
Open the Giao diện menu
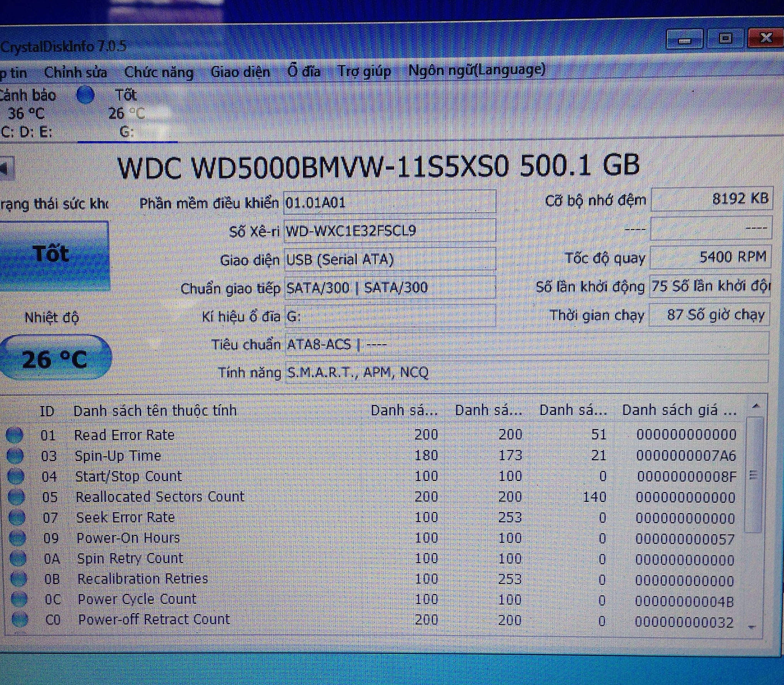click(240, 71)
